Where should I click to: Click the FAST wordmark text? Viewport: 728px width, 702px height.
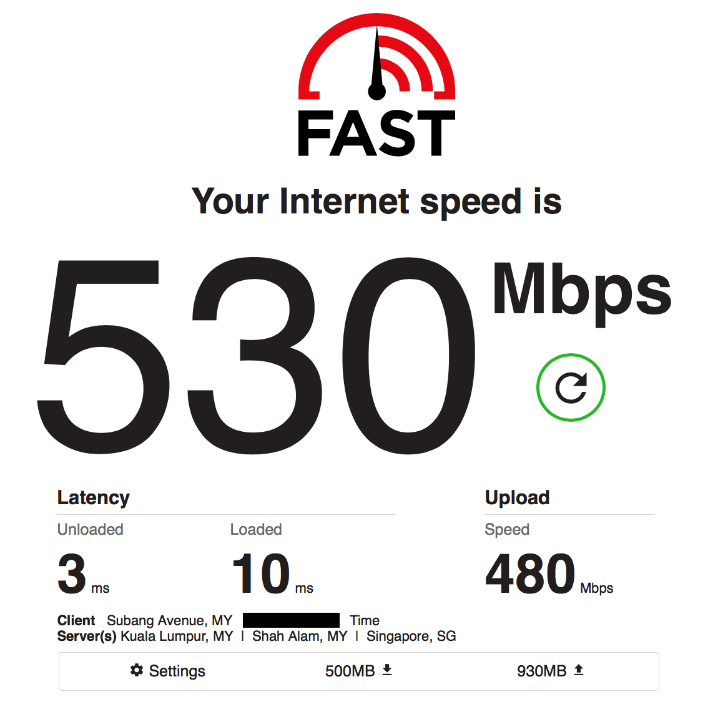point(376,133)
